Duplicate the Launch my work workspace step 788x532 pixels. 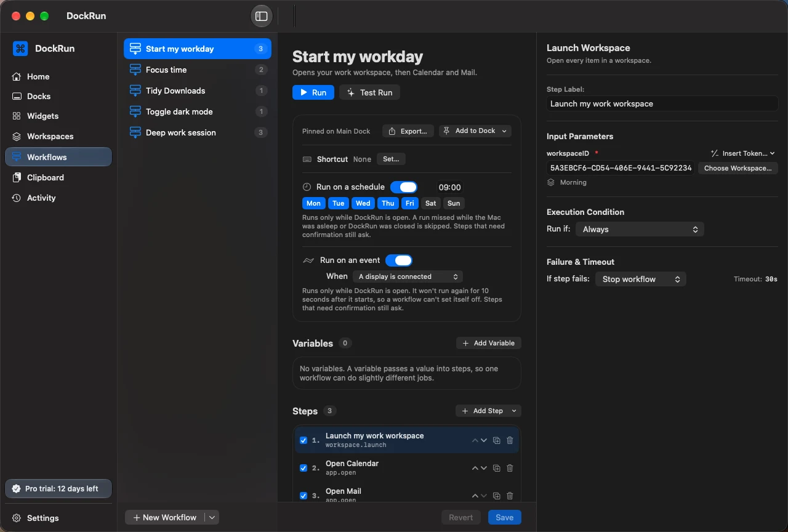coord(497,440)
